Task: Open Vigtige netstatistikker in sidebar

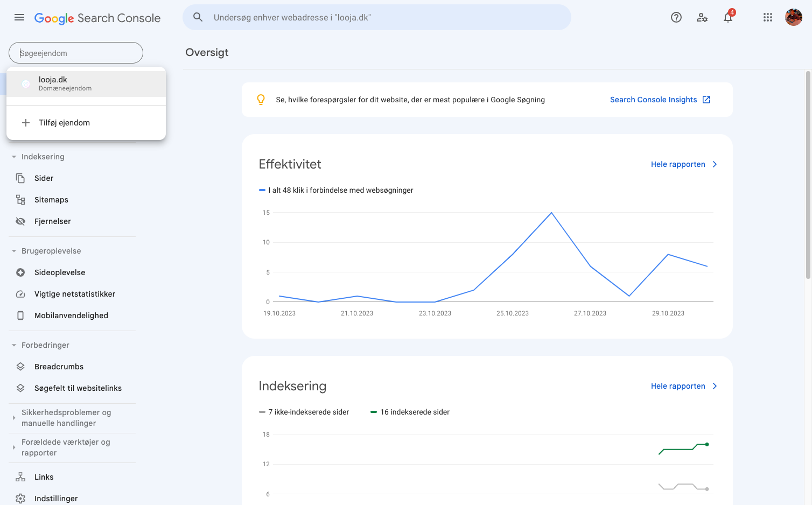Action: [75, 294]
